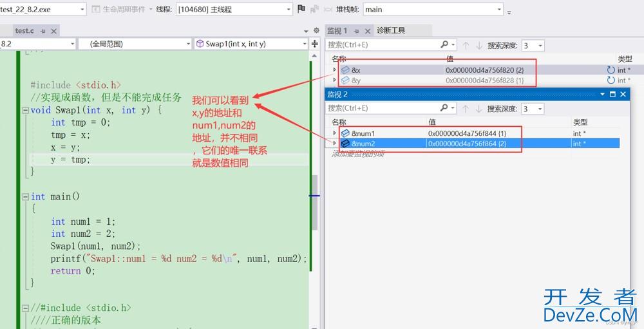Click next result arrow in 监视 2
The image size is (644, 329).
click(479, 109)
